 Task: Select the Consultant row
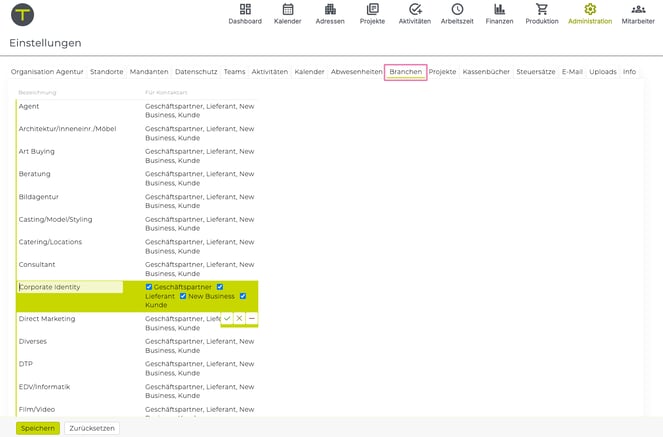137,269
